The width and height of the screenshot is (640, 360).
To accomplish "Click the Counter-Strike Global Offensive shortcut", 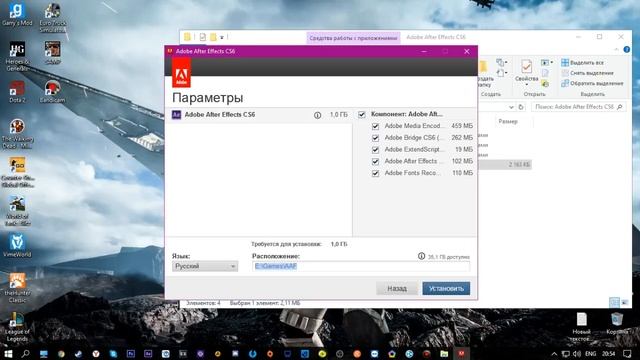I will 17,172.
